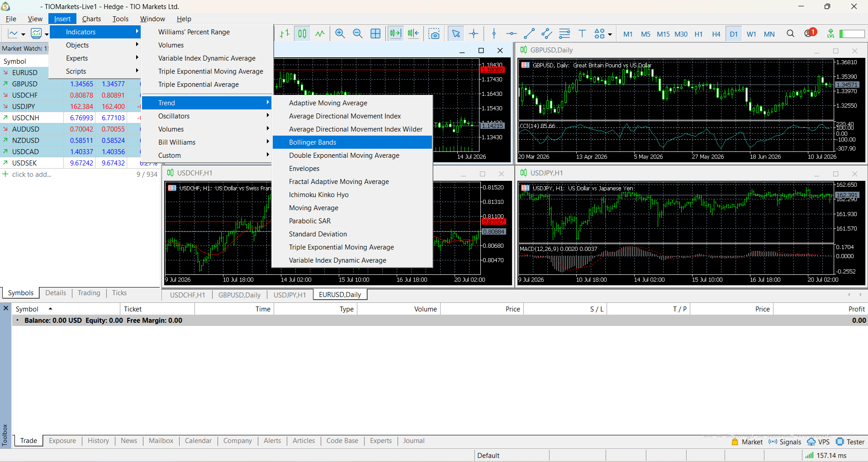
Task: Choose Bollinger Bands indicator
Action: (352, 142)
